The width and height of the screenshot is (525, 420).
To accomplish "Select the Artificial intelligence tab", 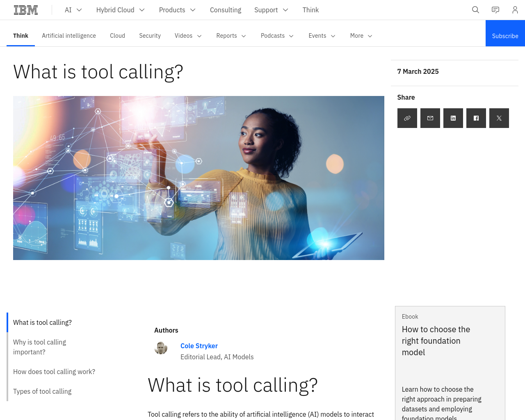I will [x=69, y=36].
